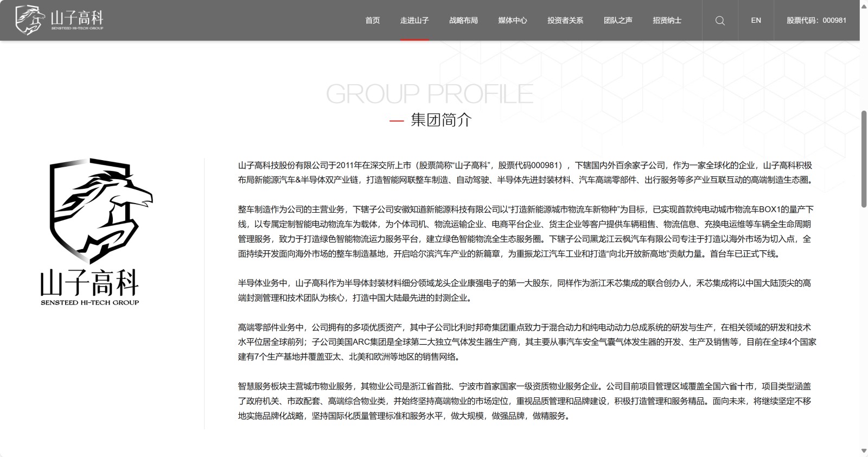Open the 媒体中心 menu
This screenshot has width=868, height=457.
tap(513, 21)
